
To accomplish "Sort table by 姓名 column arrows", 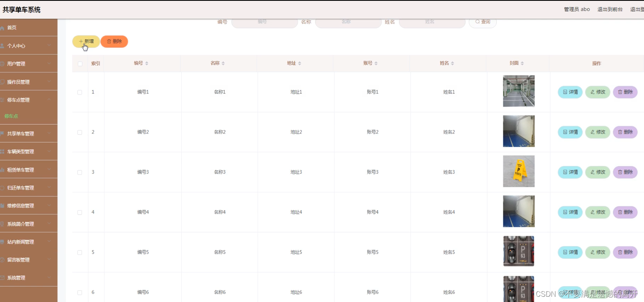I will pos(453,63).
